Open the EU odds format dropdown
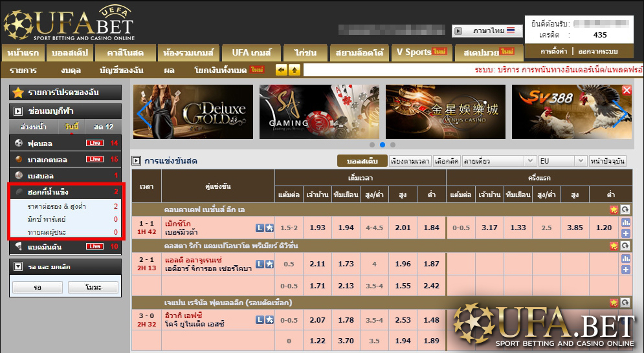The image size is (644, 353). 562,161
